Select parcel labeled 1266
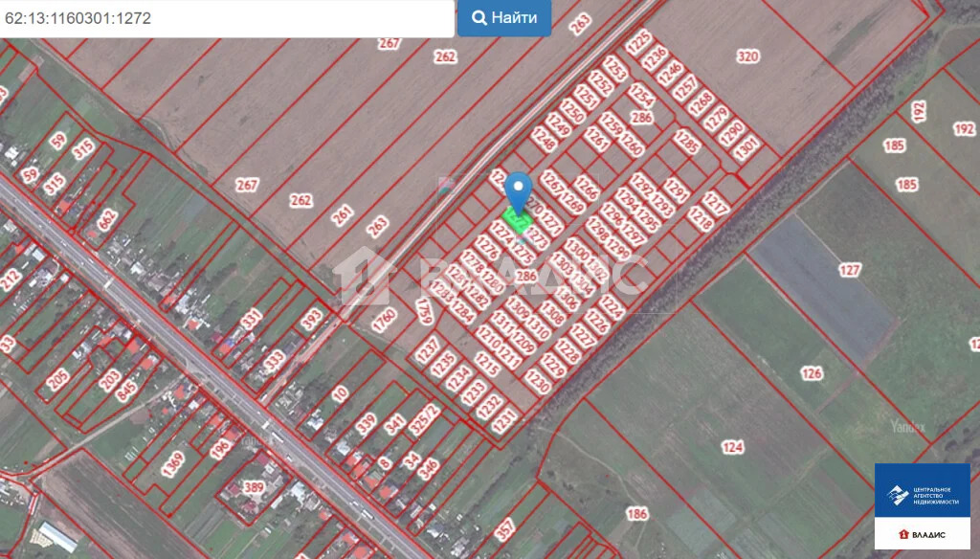Viewport: 980px width, 559px height. point(587,187)
